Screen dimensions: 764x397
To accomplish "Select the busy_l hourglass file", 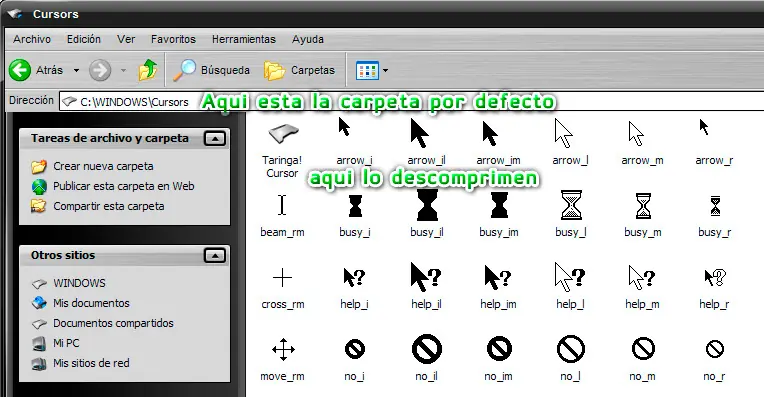I will coord(571,214).
